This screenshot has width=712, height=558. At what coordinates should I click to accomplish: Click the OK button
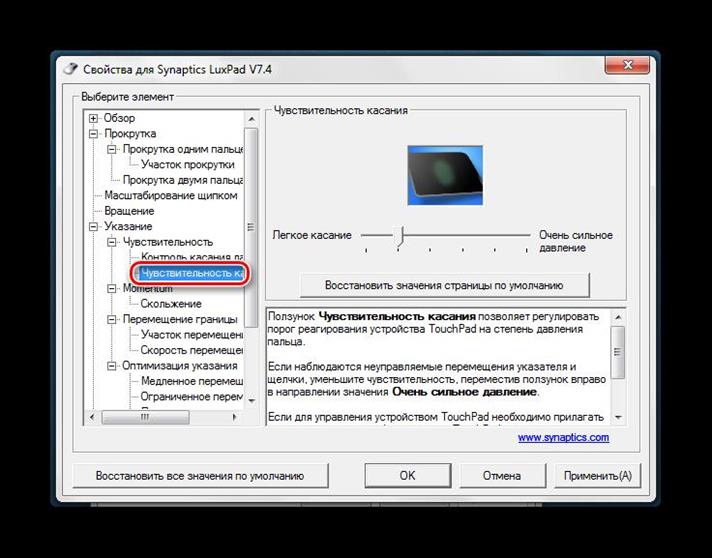pyautogui.click(x=407, y=476)
